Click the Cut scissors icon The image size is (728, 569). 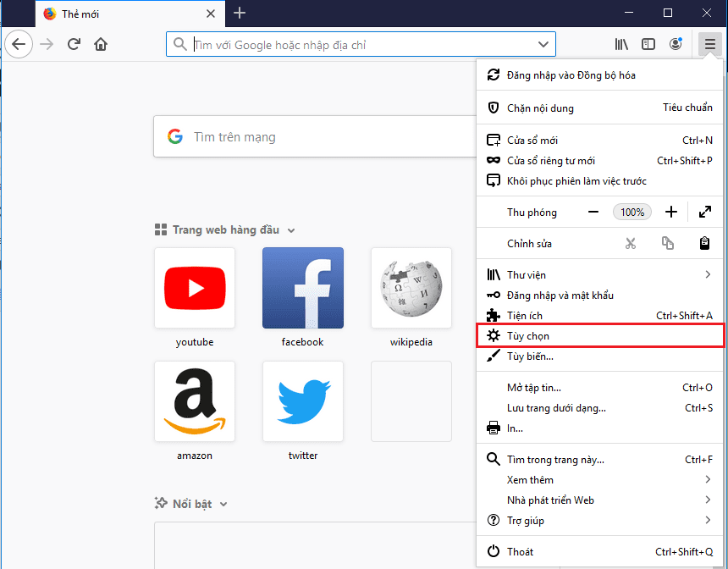point(631,244)
